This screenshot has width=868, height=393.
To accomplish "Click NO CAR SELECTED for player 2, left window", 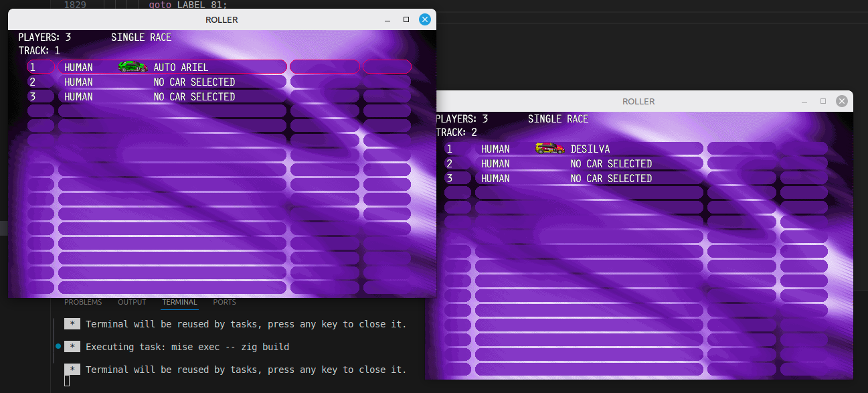I will pyautogui.click(x=194, y=82).
